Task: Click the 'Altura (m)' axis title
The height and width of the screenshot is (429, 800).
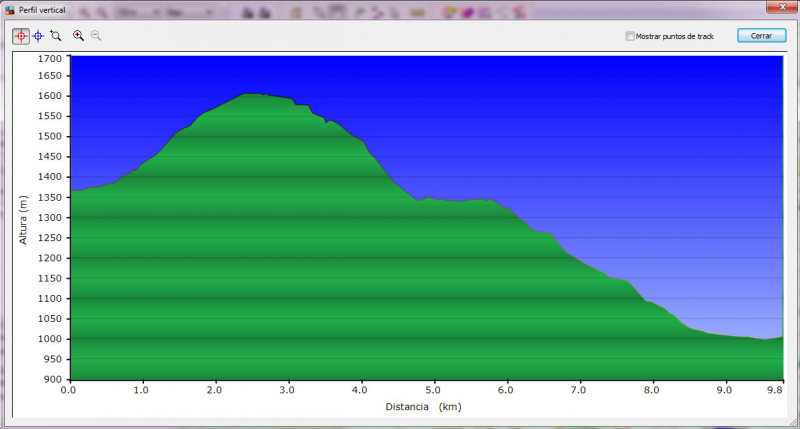Action: point(23,218)
